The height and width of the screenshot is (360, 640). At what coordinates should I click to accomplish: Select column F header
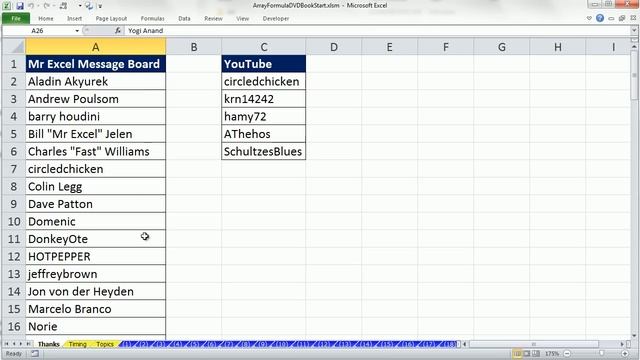446,47
